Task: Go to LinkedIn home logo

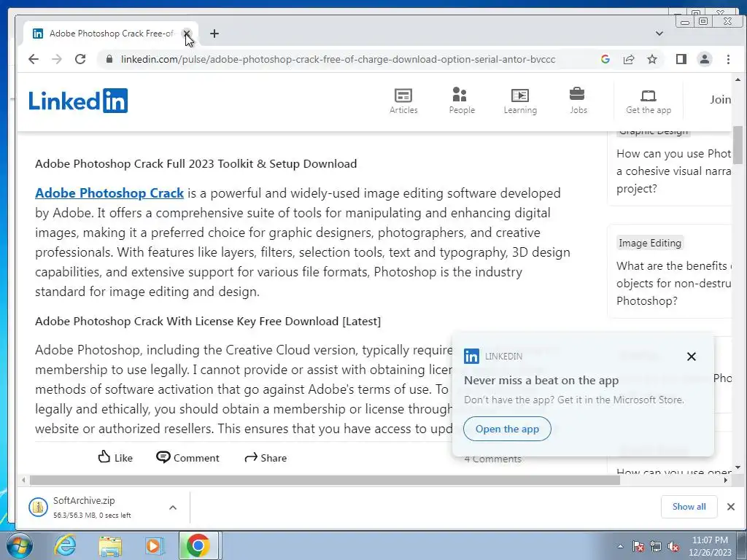Action: 79,101
